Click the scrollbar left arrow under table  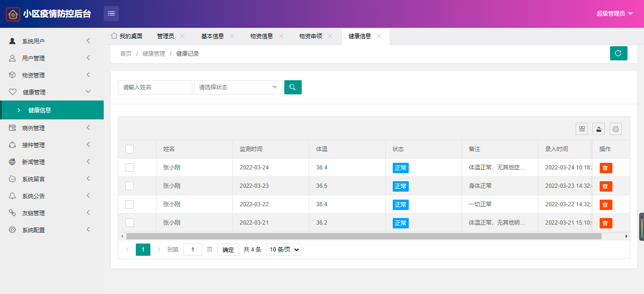tap(122, 236)
